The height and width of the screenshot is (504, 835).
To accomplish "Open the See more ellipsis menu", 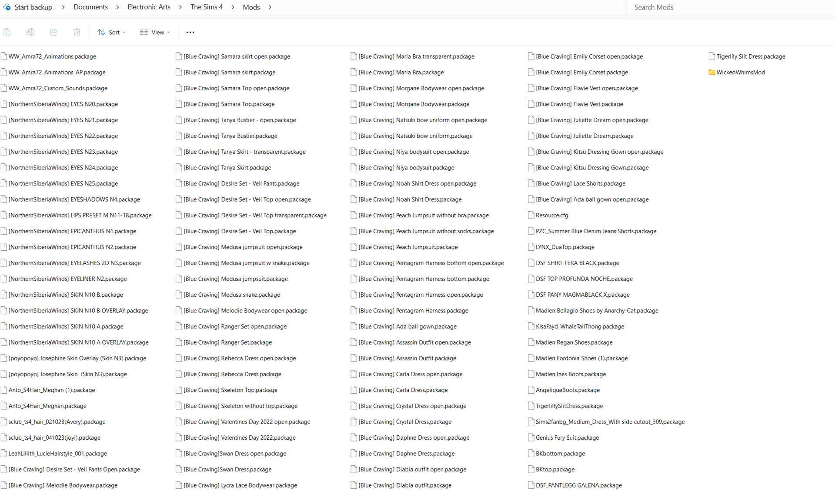I will 190,32.
